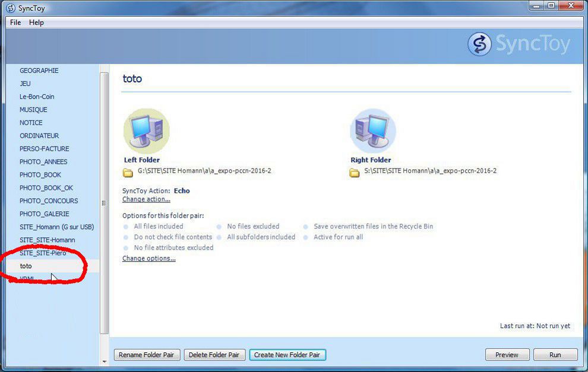Click Delete Folder Pair button
This screenshot has height=372, width=588.
click(x=214, y=355)
